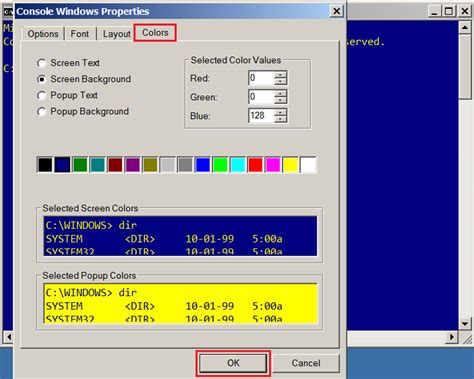Pick the light gray color swatch
Image resolution: width=474 pixels, height=379 pixels.
coord(168,165)
